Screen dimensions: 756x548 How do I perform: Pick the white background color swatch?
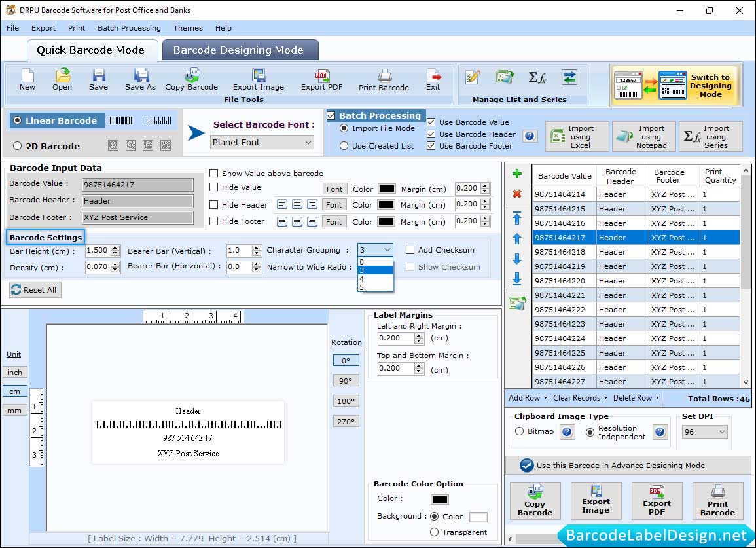[478, 517]
